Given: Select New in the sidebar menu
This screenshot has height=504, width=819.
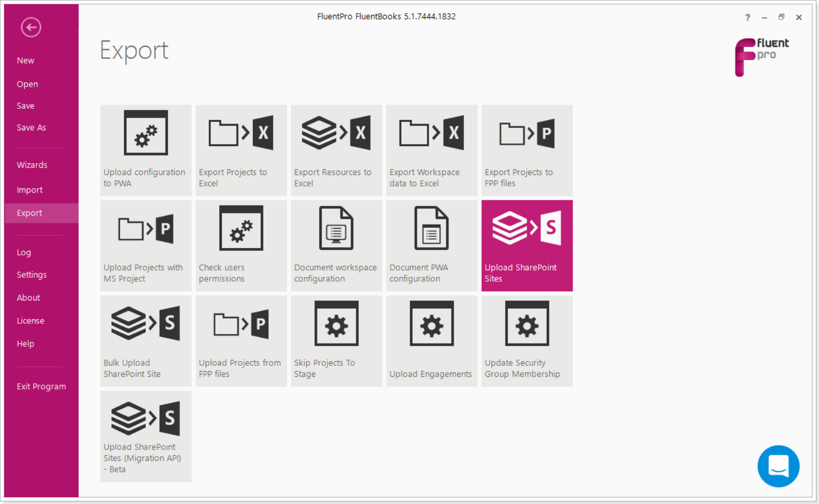Looking at the screenshot, I should coord(25,60).
